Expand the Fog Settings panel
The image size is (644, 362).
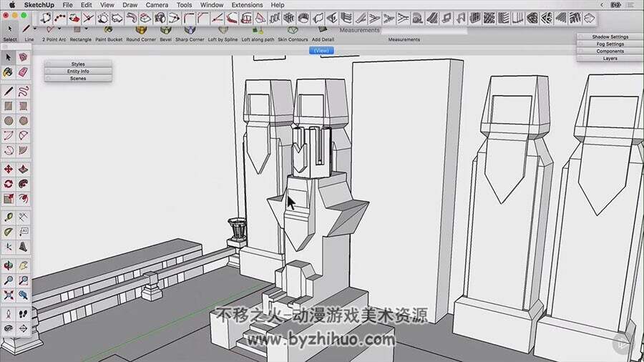610,44
